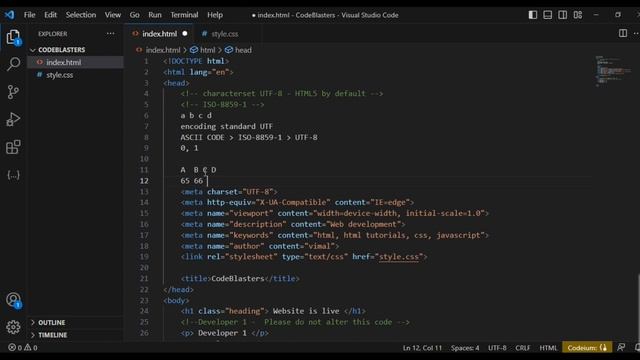
Task: Click the Explorer more actions ellipsis
Action: (111, 34)
